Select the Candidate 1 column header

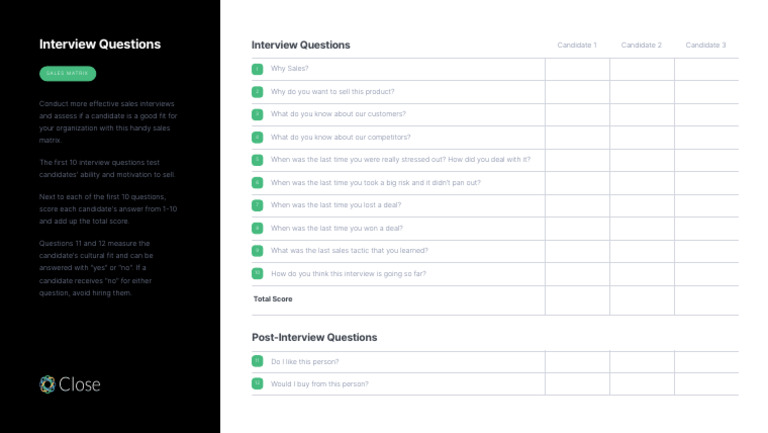[x=577, y=45]
